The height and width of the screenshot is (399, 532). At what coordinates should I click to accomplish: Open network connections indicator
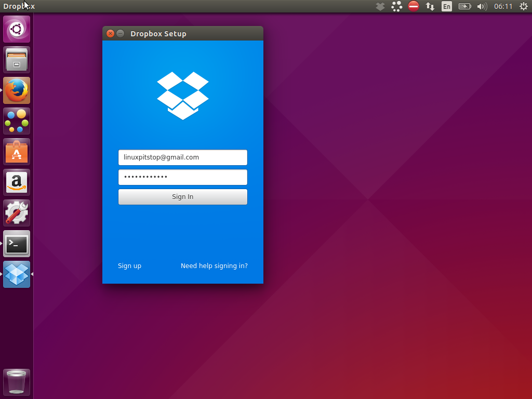click(x=430, y=6)
